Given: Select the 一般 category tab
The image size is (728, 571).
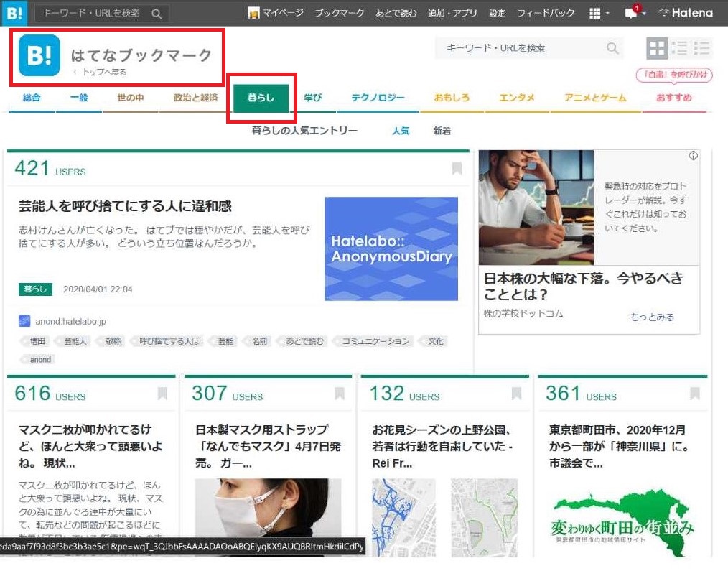Looking at the screenshot, I should [79, 98].
